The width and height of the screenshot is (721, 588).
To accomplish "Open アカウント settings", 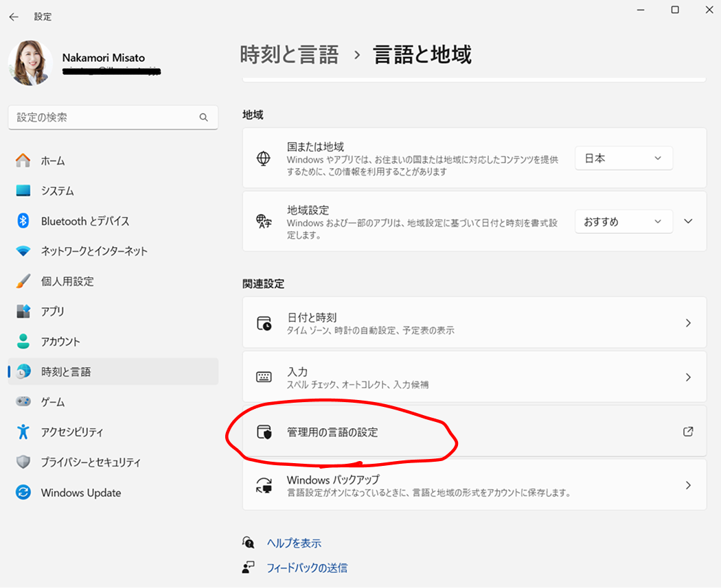I will tap(113, 341).
